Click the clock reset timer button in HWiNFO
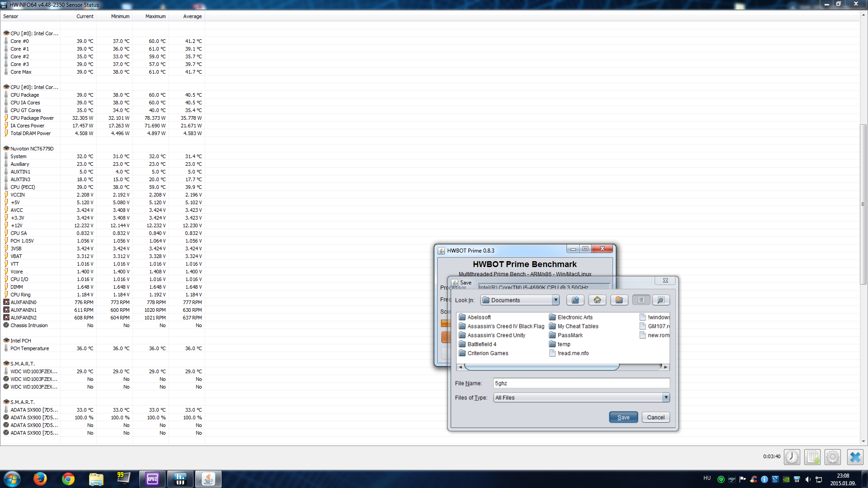This screenshot has width=868, height=488. tap(792, 457)
